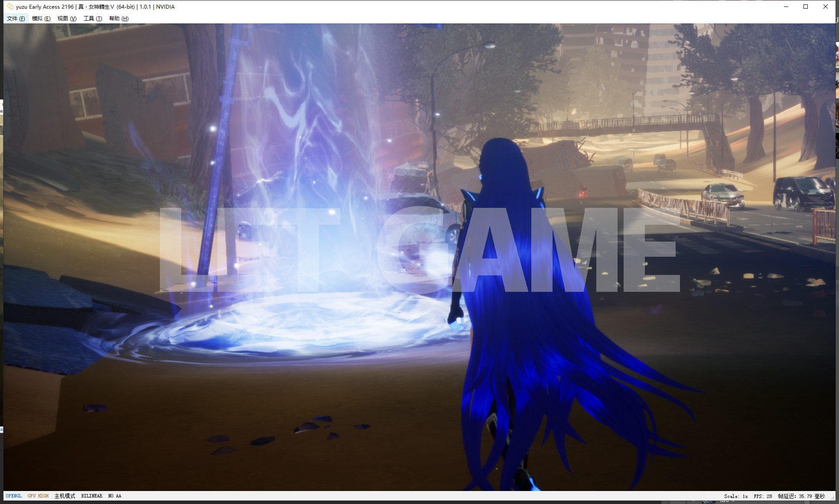The height and width of the screenshot is (504, 839).
Task: Click the 帧延迟 frame time readout
Action: [x=801, y=496]
